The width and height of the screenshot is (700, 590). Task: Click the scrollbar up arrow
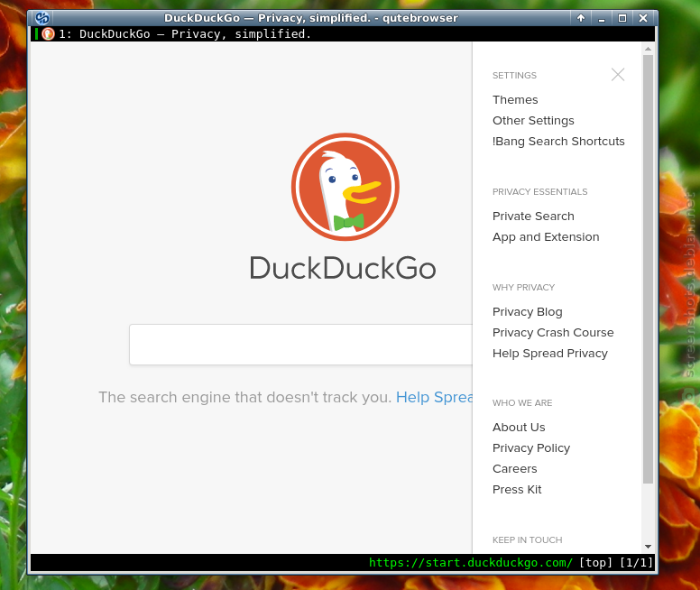648,48
